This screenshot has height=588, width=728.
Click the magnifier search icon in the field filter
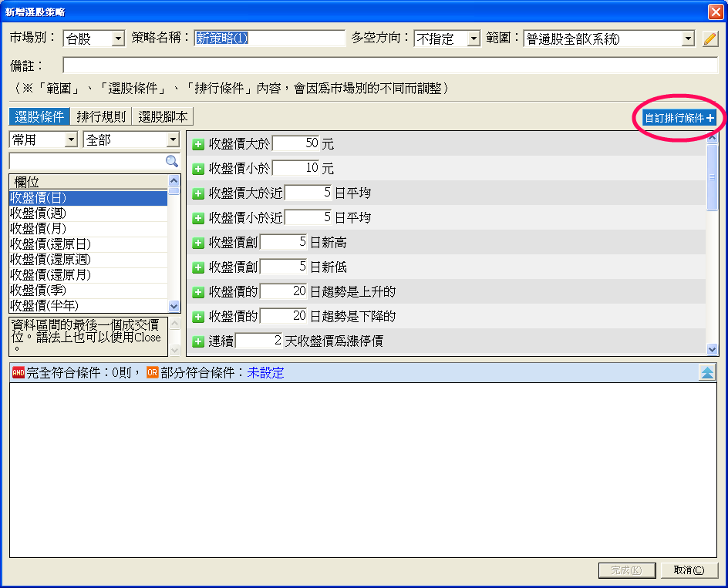171,161
